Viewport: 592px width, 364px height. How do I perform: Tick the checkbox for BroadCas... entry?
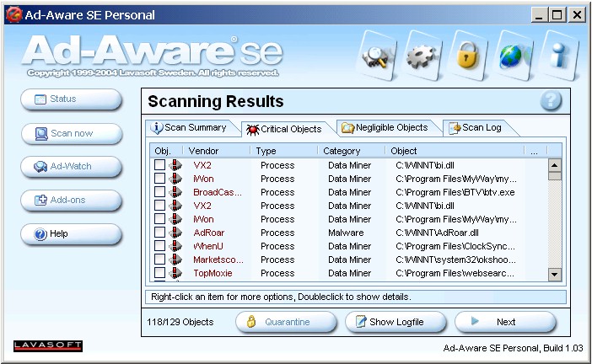(159, 192)
